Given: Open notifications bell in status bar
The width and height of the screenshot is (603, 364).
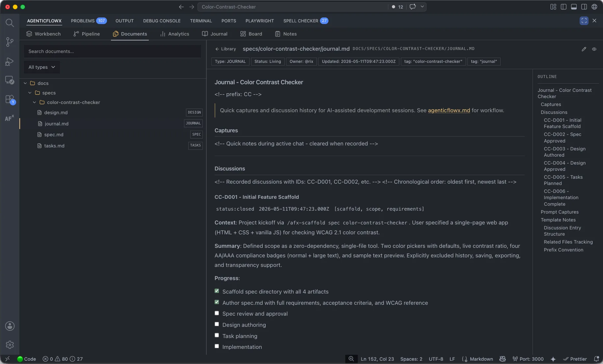Looking at the screenshot, I should [x=596, y=359].
